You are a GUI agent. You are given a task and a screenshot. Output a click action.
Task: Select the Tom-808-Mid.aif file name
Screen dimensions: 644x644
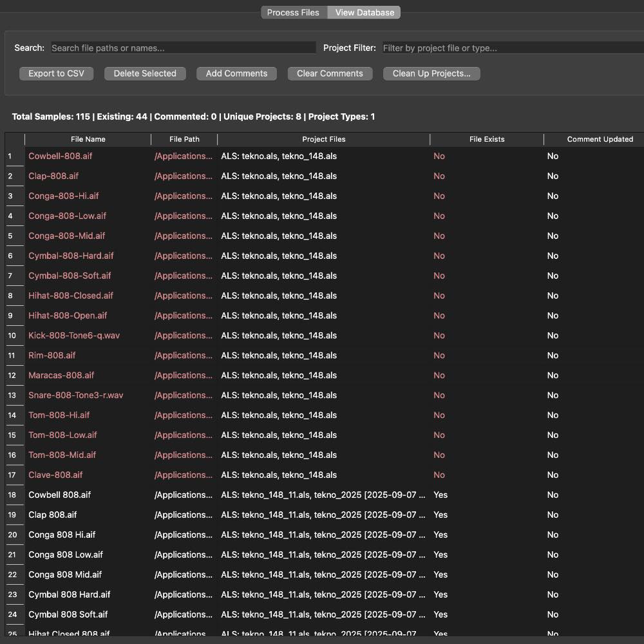(x=62, y=455)
